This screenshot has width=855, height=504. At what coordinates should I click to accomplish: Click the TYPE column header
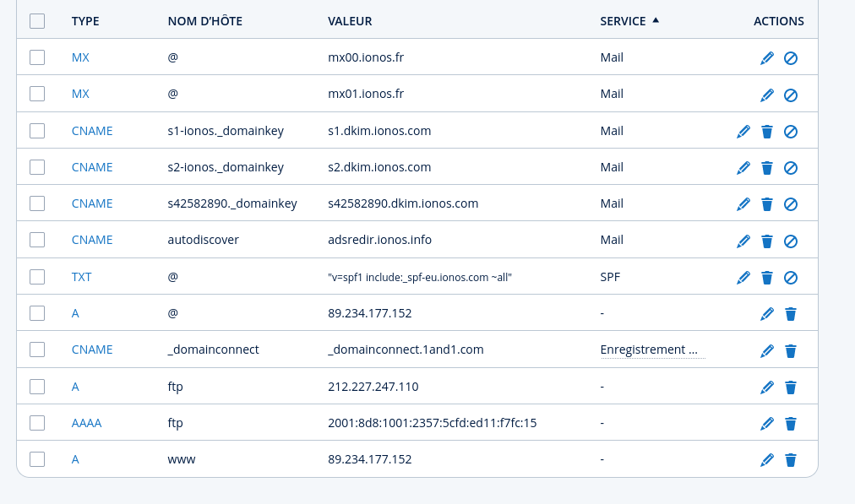pos(85,21)
